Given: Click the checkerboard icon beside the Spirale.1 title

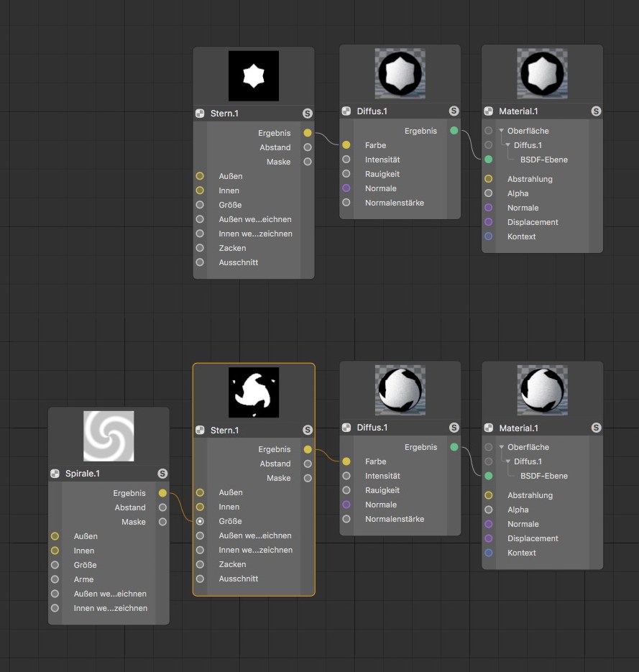Looking at the screenshot, I should 55,473.
